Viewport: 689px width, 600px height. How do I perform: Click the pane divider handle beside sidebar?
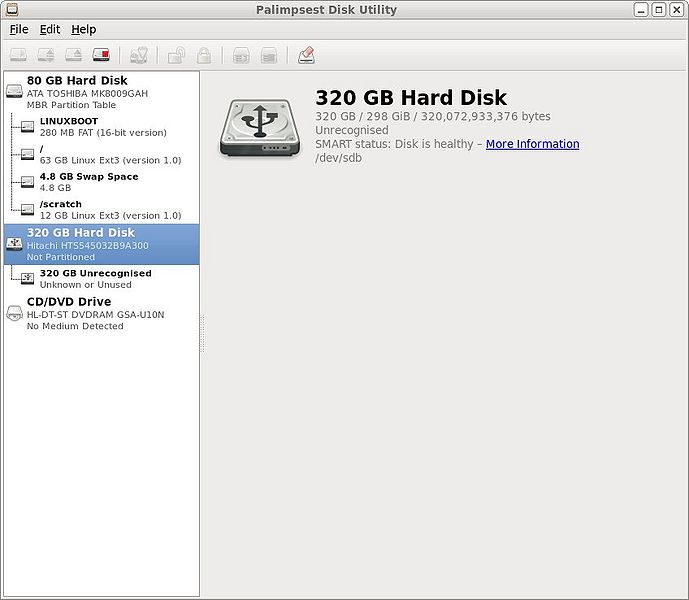(201, 334)
